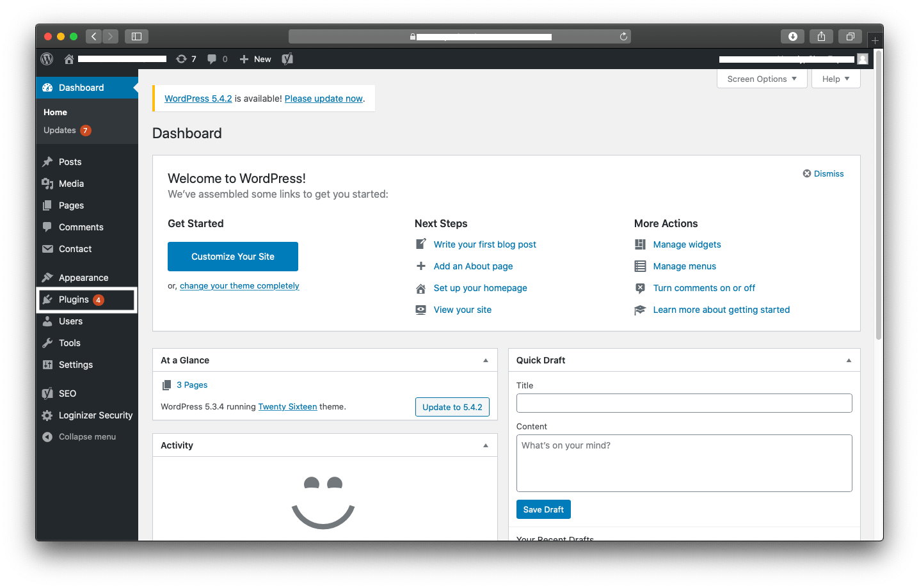This screenshot has height=588, width=919.
Task: Open the Yoast SEO icon in admin bar
Action: pyautogui.click(x=287, y=59)
